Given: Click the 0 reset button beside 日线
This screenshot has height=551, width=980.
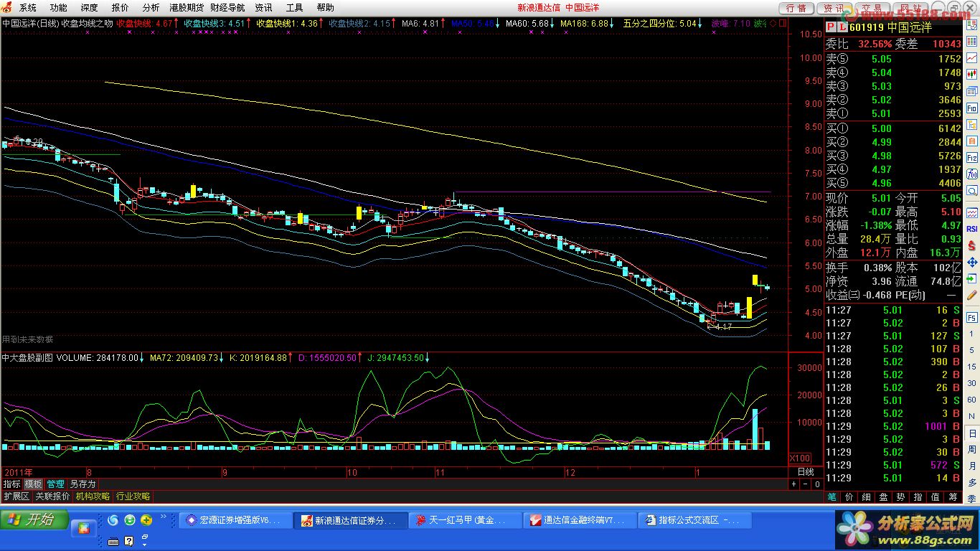Looking at the screenshot, I should pos(816,484).
